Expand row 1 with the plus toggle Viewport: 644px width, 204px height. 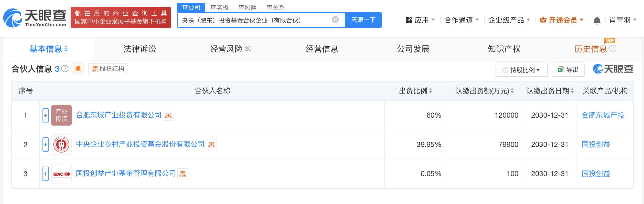[46, 116]
